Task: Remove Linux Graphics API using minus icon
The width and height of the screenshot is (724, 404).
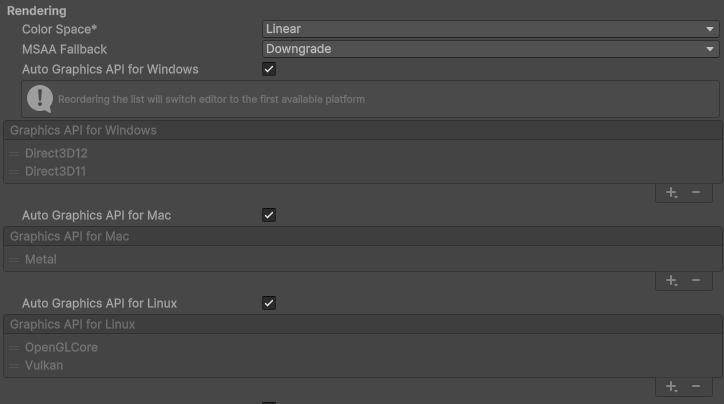Action: pyautogui.click(x=696, y=386)
